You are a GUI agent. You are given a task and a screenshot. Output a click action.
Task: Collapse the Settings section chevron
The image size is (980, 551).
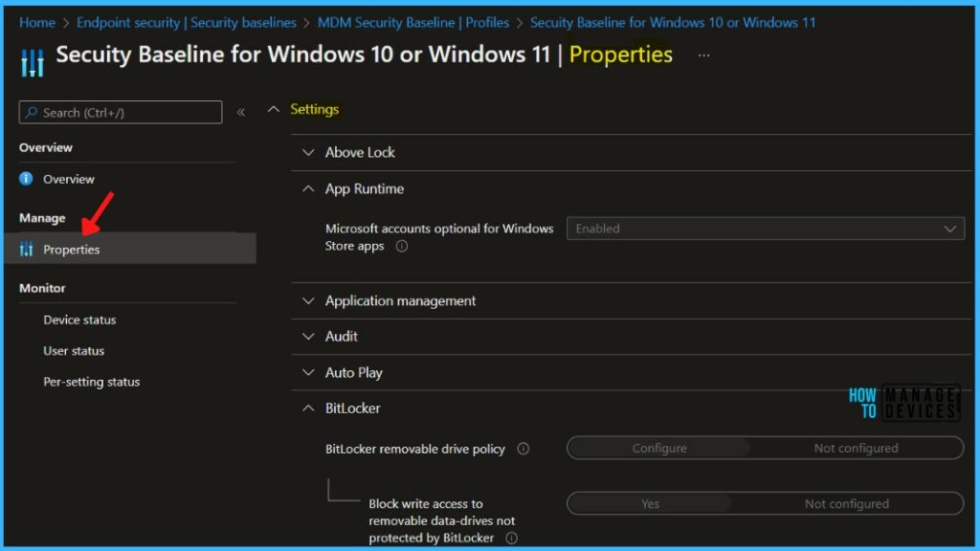click(x=273, y=109)
